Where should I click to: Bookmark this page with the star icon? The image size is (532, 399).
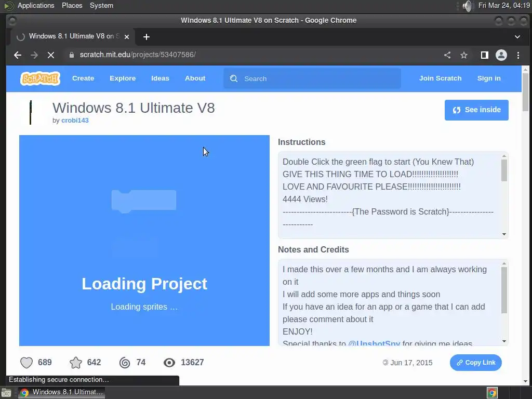[464, 55]
